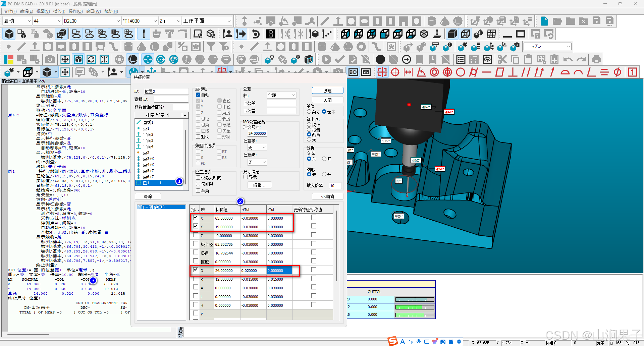Image resolution: width=644 pixels, height=346 pixels.
Task: Click the funnel filter icon
Action: coord(211,47)
